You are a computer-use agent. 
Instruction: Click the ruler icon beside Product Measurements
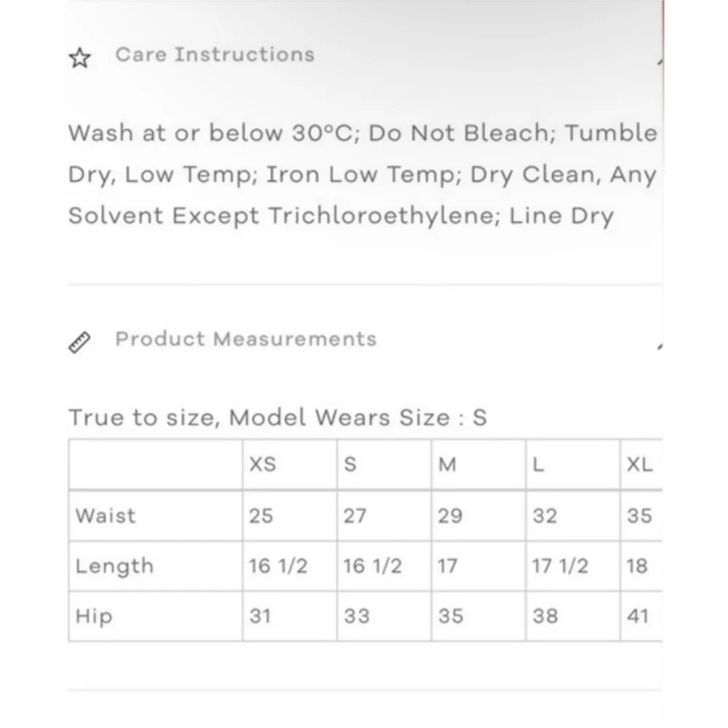click(x=79, y=342)
